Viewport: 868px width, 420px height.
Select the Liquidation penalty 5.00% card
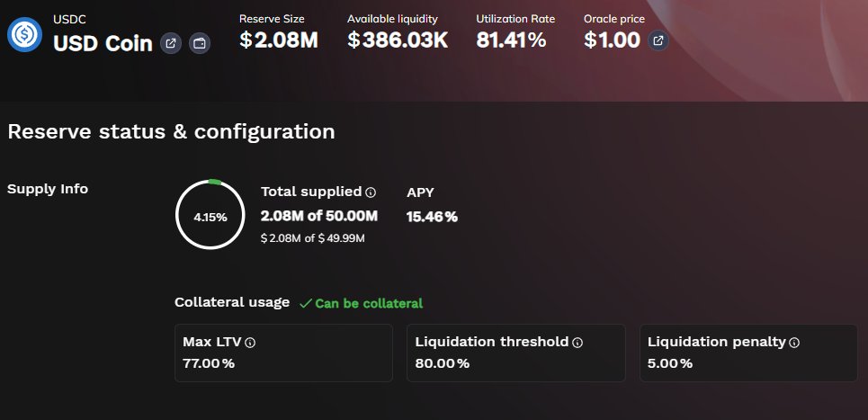tap(748, 353)
